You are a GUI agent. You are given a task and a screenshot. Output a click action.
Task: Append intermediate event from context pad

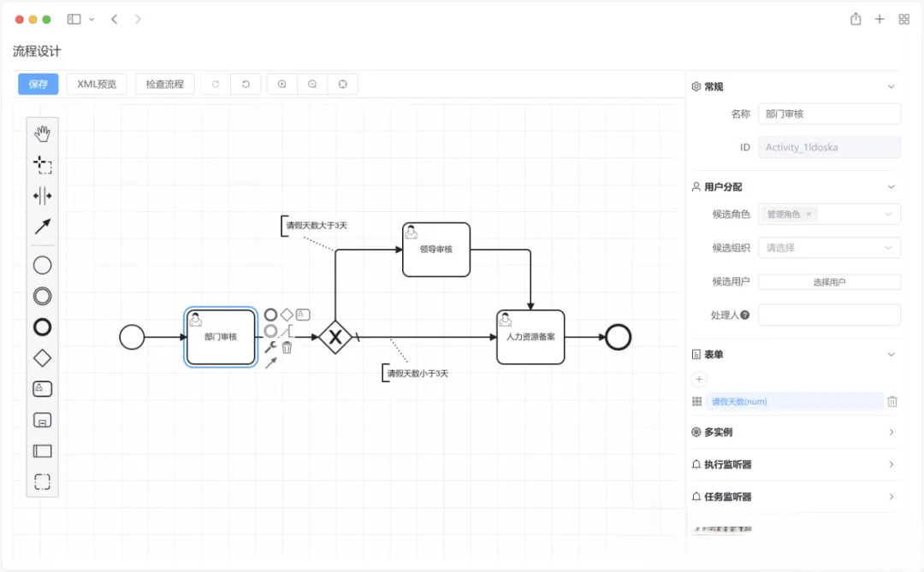coord(270,331)
